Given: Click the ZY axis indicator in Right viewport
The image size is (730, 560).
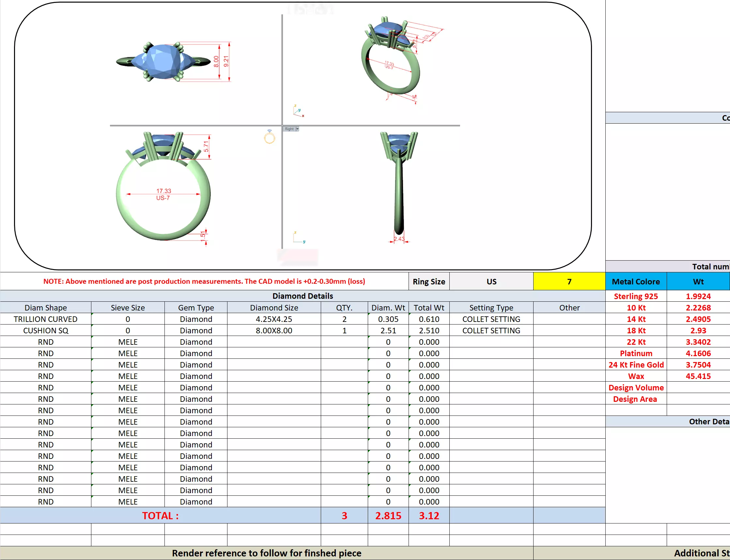Looking at the screenshot, I should point(298,237).
